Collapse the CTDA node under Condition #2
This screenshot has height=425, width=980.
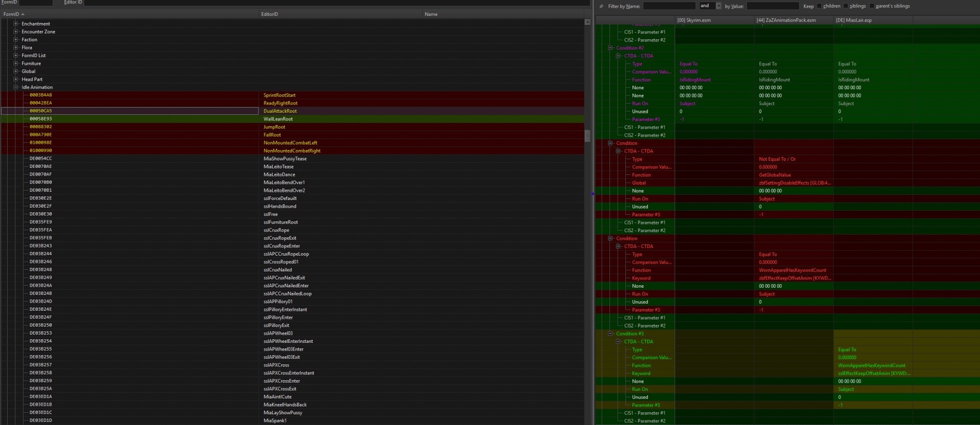tap(618, 56)
